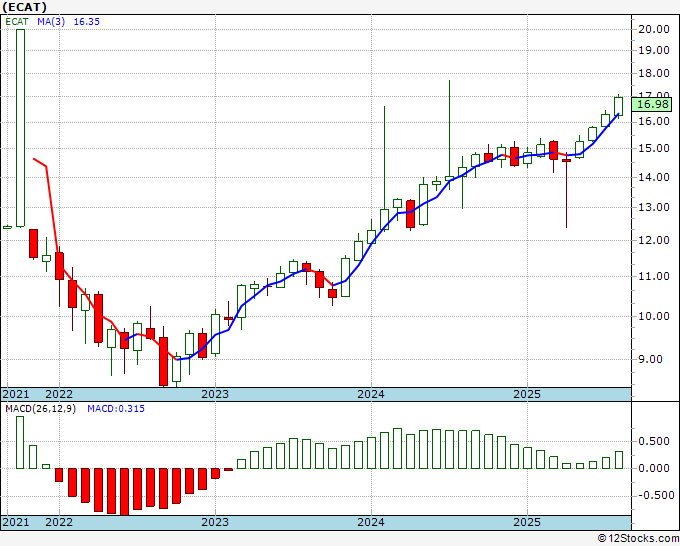Click the 14.00 price axis label
680x546 pixels.
click(x=654, y=177)
